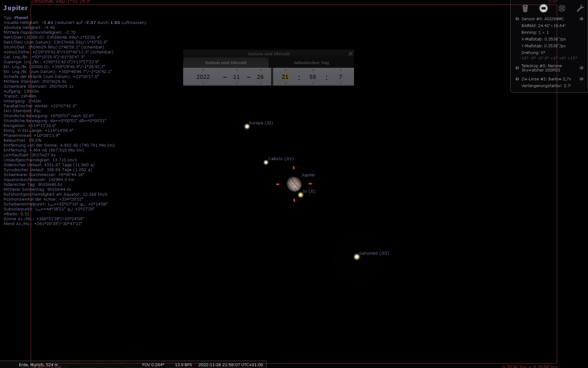Click the "Bildfeld: 24.42'×16.64'" line

coord(544,25)
